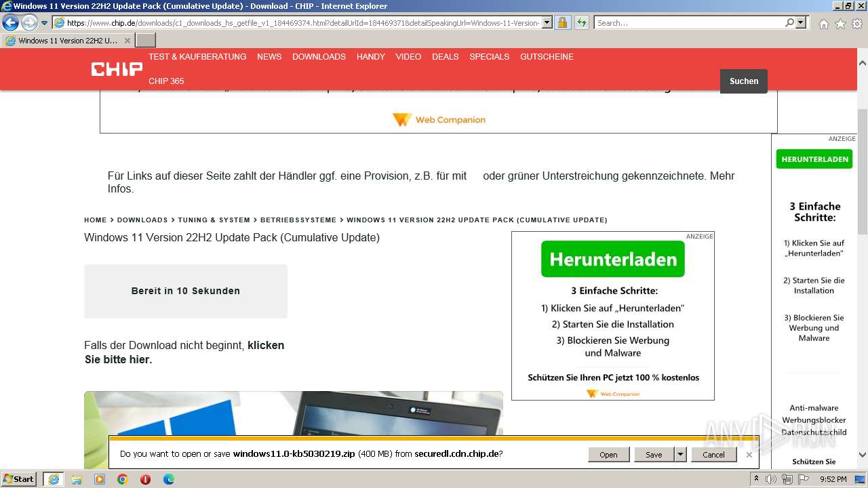
Task: Open the GUTSCHEINE menu item
Action: pos(547,57)
